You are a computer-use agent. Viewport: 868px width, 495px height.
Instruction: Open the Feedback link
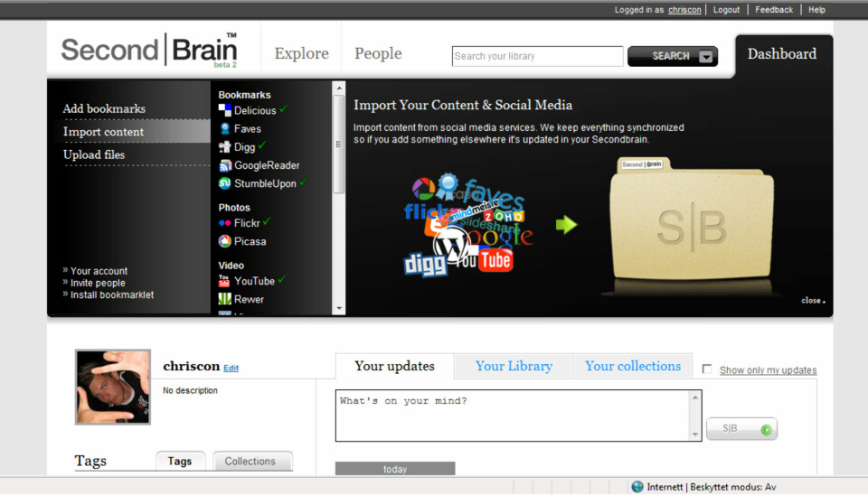774,9
